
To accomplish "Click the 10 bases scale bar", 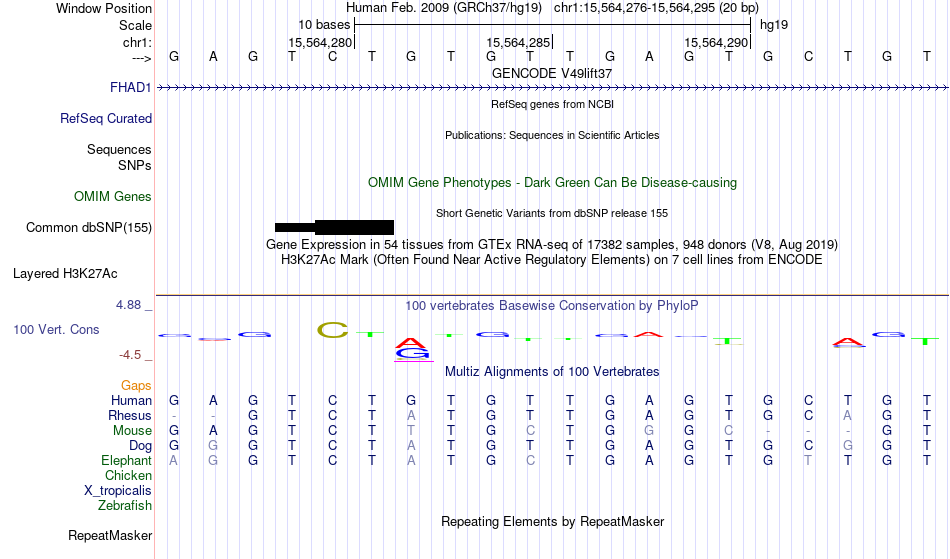I will (553, 25).
